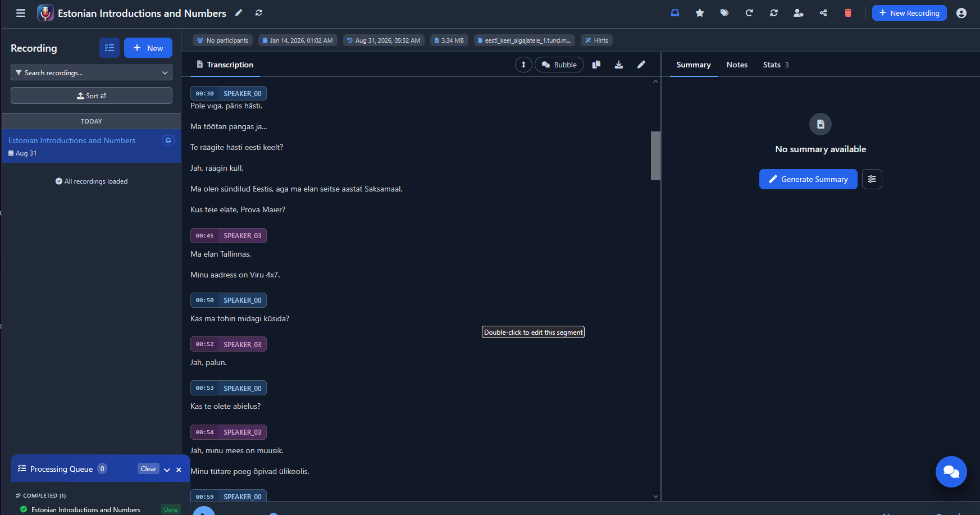Switch to the Notes tab
Image resolution: width=980 pixels, height=515 pixels.
tap(737, 65)
